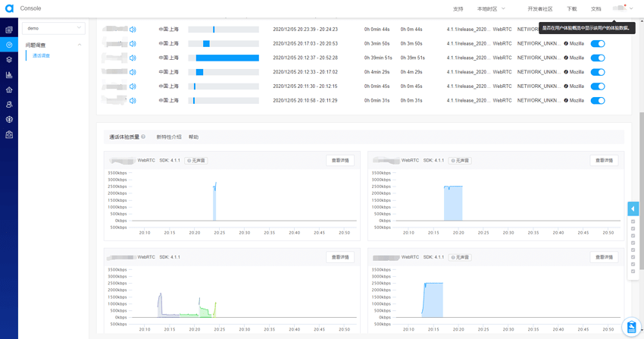Click speaker icon in the 20:10:58 row
This screenshot has width=644, height=339.
coord(133,101)
